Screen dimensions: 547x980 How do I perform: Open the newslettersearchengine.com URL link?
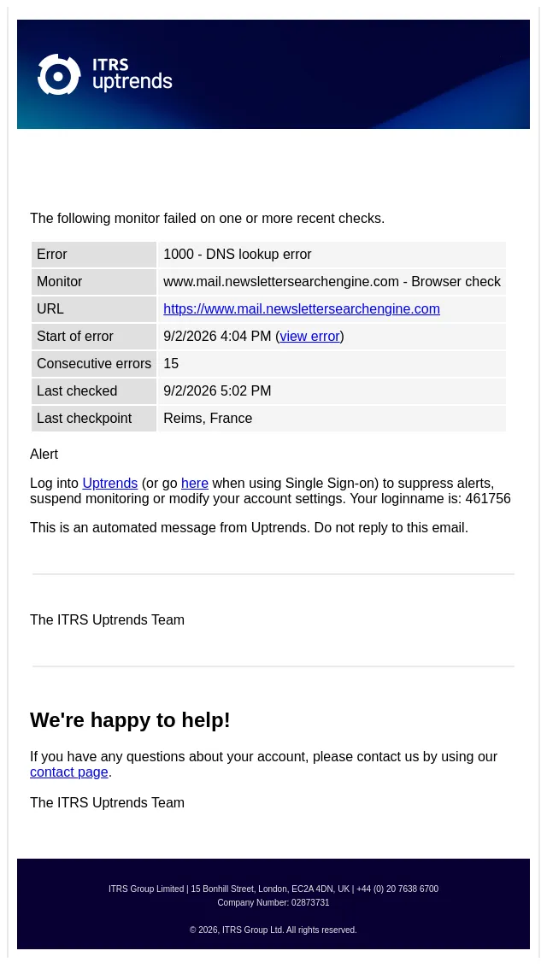click(302, 308)
